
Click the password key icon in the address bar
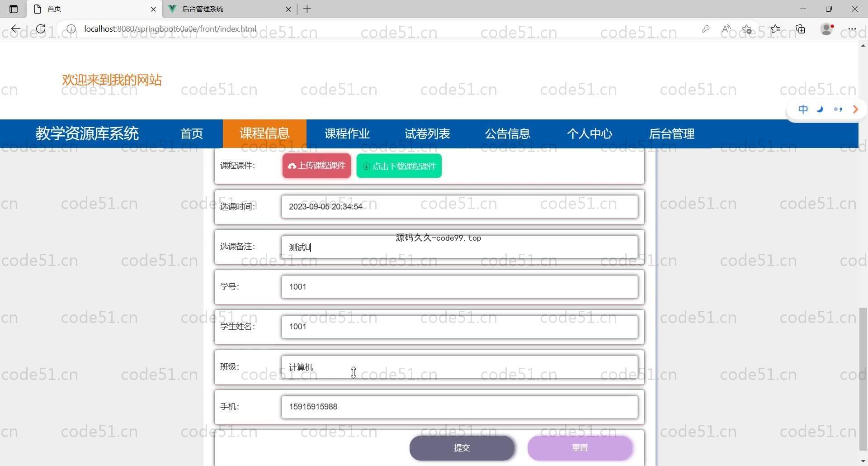point(706,29)
